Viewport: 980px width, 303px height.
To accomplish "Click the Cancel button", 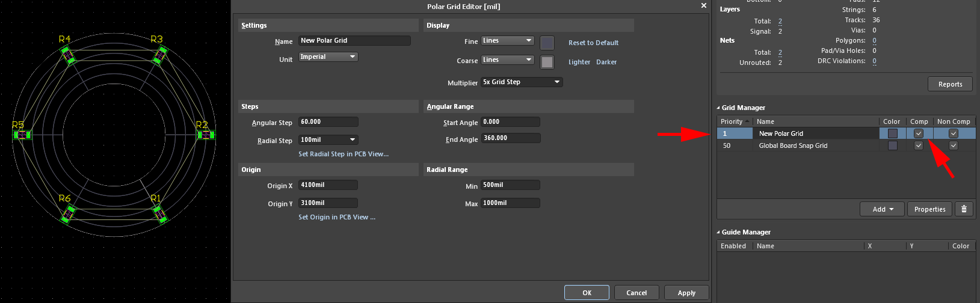I will [x=636, y=293].
